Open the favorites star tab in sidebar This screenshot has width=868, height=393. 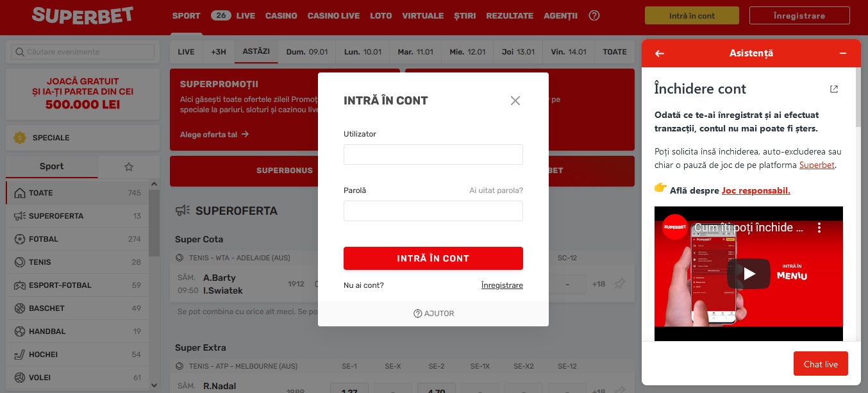[x=129, y=167]
